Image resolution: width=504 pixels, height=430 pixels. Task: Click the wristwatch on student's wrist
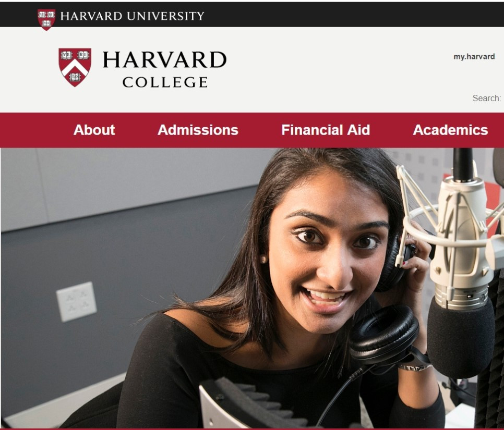(x=415, y=365)
